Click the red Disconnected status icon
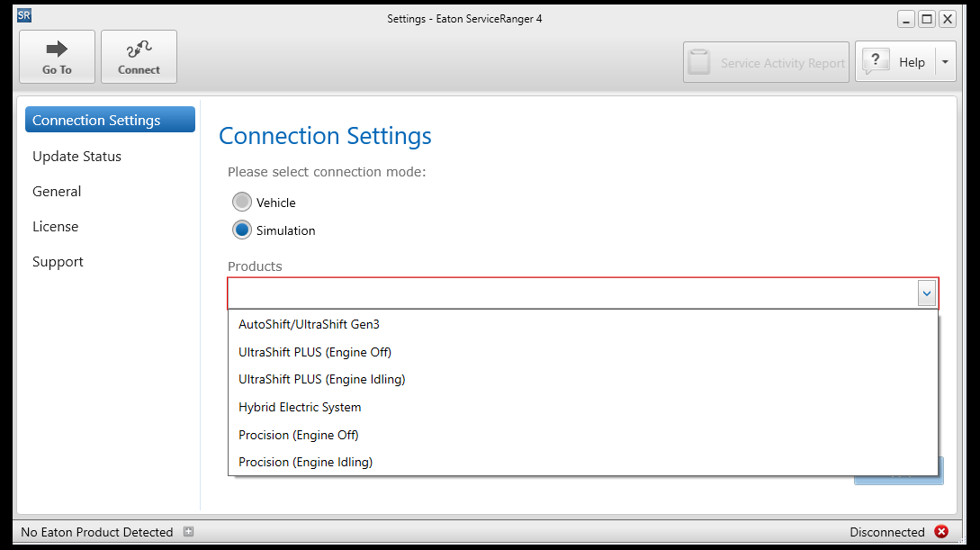This screenshot has width=980, height=550. point(941,532)
